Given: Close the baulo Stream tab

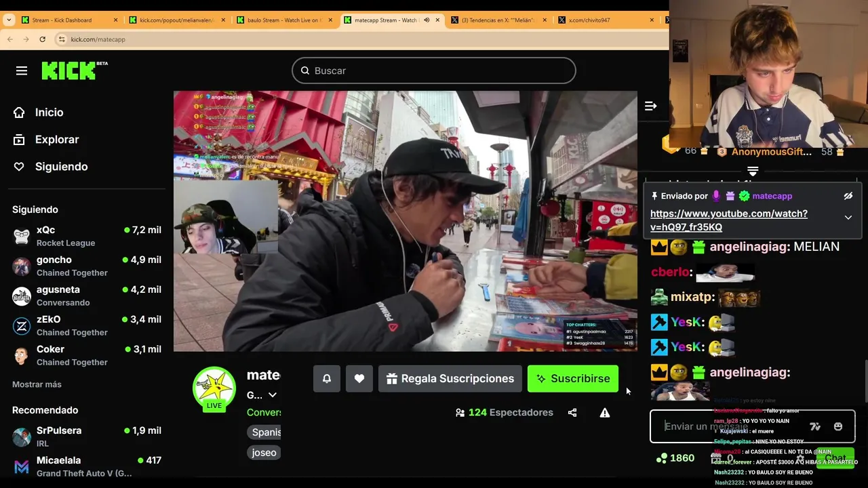Looking at the screenshot, I should [x=330, y=20].
